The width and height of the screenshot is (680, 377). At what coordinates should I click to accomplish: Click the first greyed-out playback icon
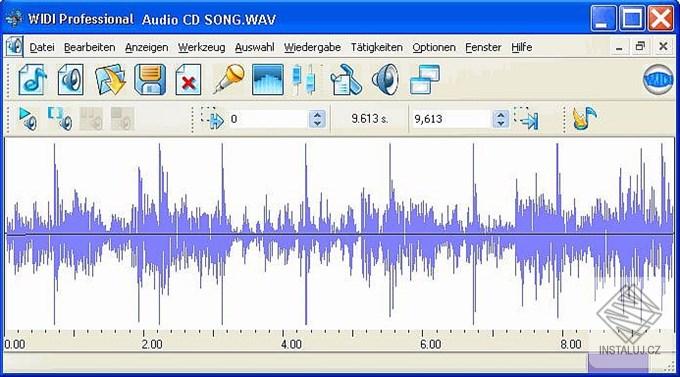pyautogui.click(x=91, y=119)
